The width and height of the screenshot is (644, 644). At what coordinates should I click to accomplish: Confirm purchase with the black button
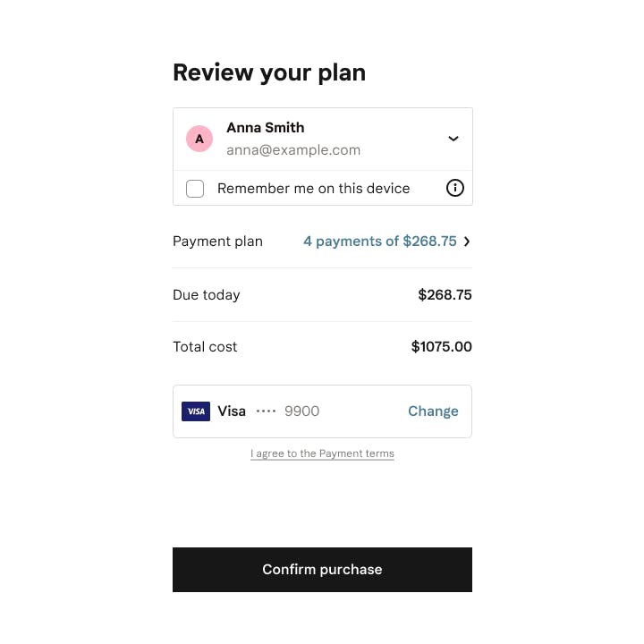pyautogui.click(x=322, y=569)
